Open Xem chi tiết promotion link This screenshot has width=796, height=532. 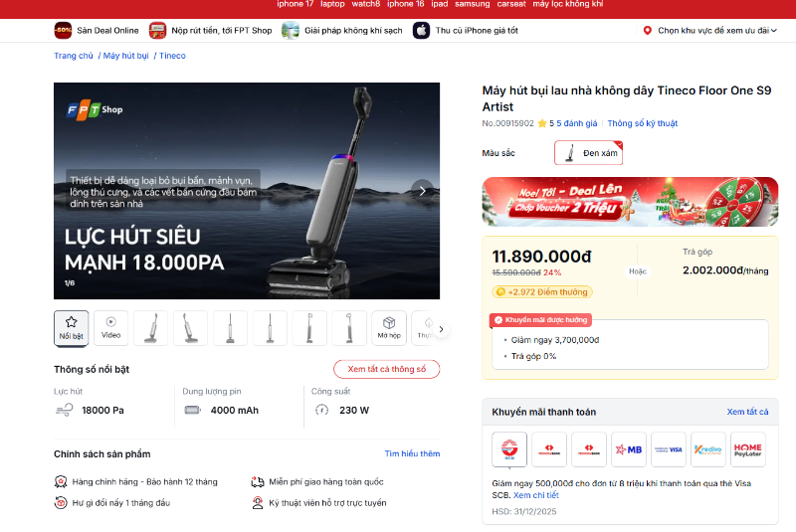[x=535, y=495]
